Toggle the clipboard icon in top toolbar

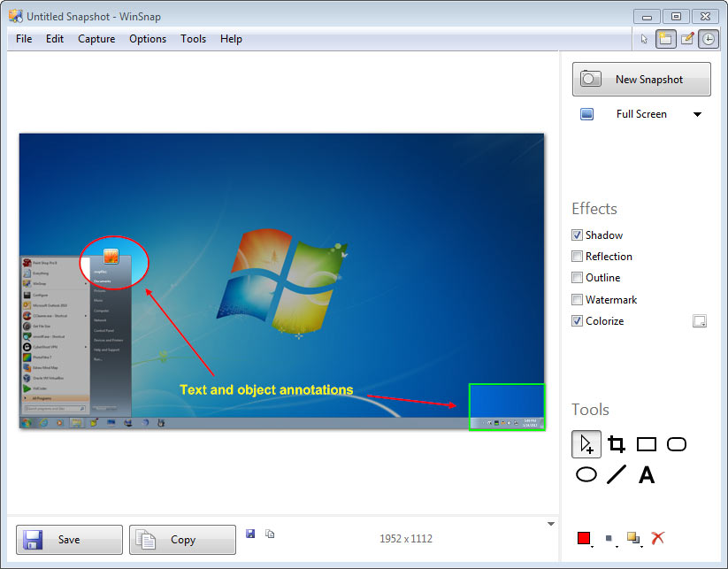pos(665,39)
